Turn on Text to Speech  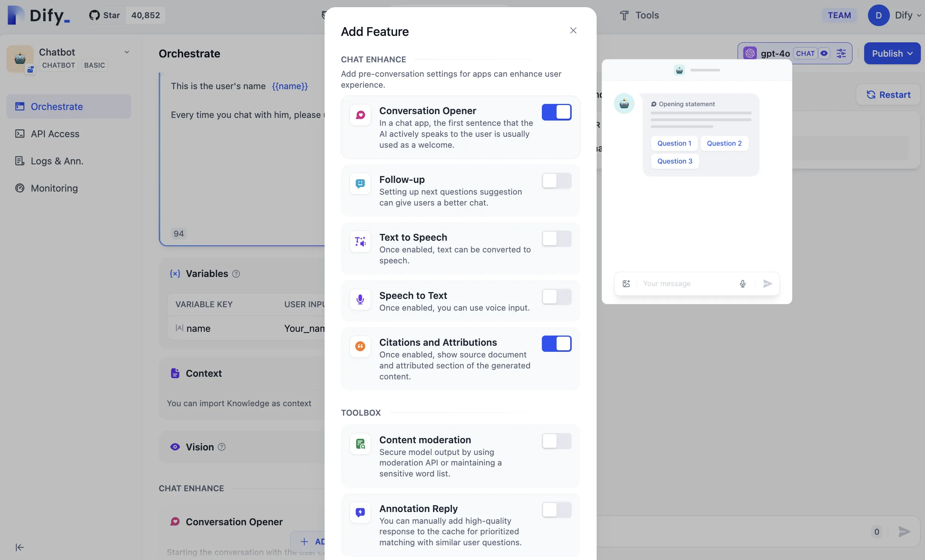click(x=556, y=238)
